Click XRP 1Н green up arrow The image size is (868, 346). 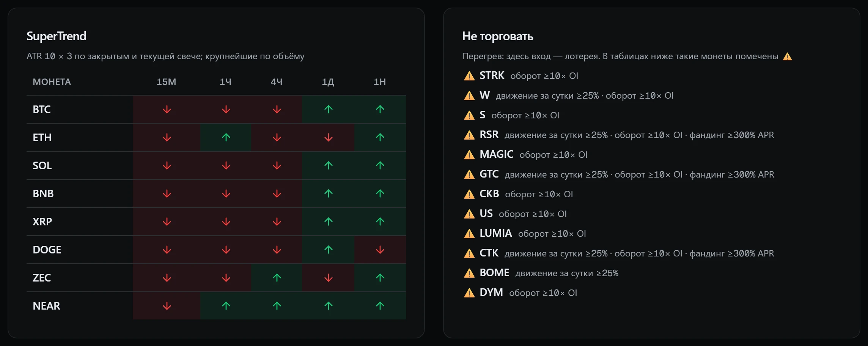click(380, 222)
